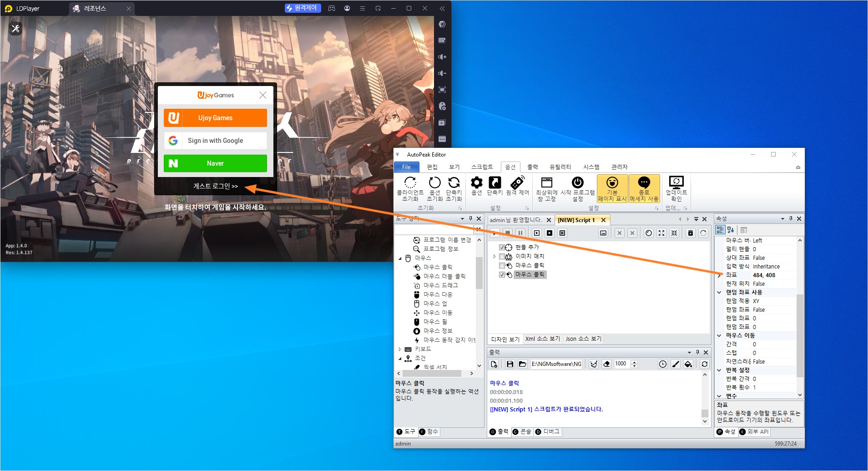The image size is (868, 471).
Task: Toggle 기본 페이지 표시 option
Action: coord(612,189)
